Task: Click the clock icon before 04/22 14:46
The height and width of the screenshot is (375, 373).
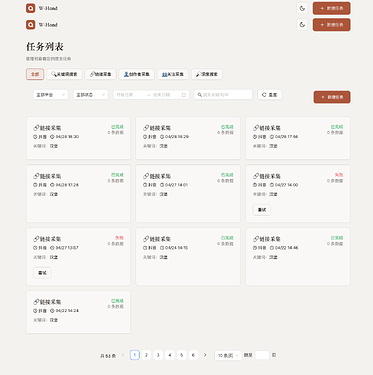Action: pos(272,248)
